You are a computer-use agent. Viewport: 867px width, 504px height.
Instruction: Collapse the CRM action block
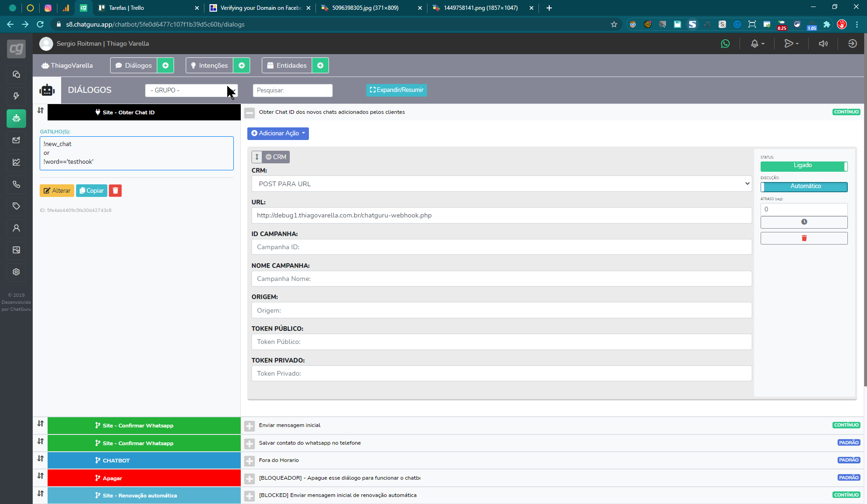276,157
